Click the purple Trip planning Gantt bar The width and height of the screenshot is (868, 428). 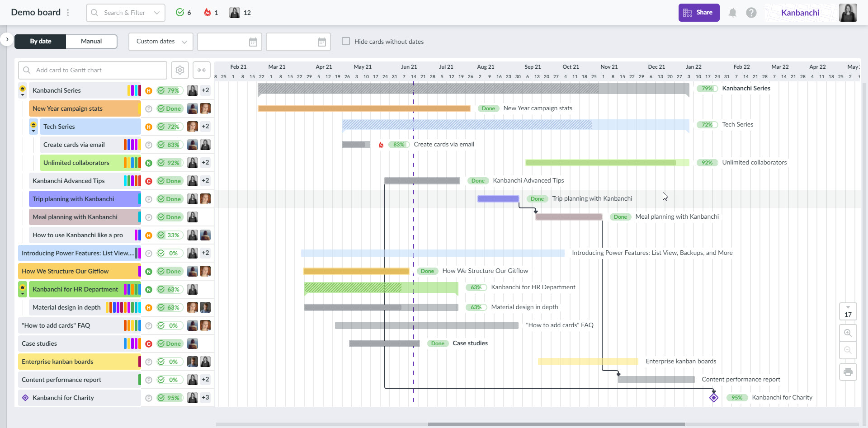[x=498, y=199]
